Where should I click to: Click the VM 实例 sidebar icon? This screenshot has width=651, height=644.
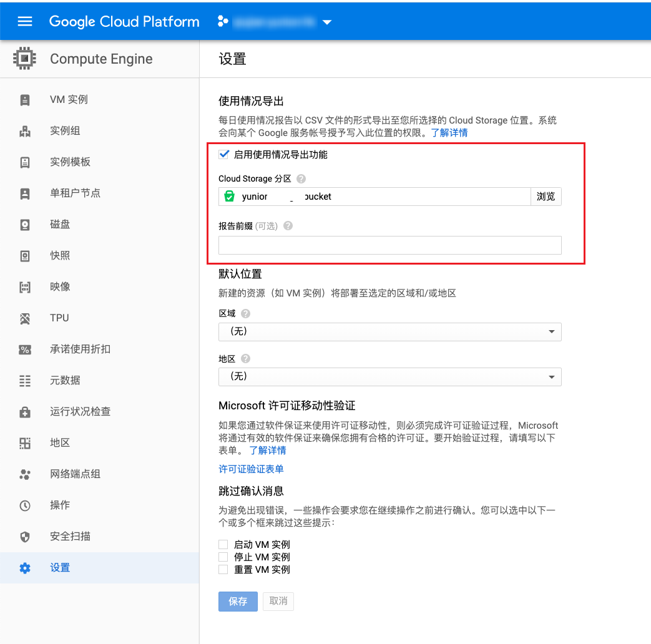point(25,100)
